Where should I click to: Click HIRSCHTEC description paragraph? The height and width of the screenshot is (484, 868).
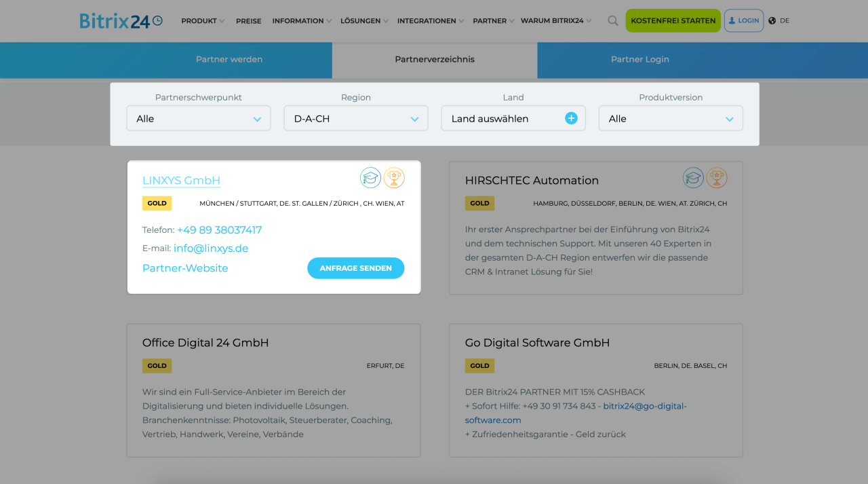(587, 250)
